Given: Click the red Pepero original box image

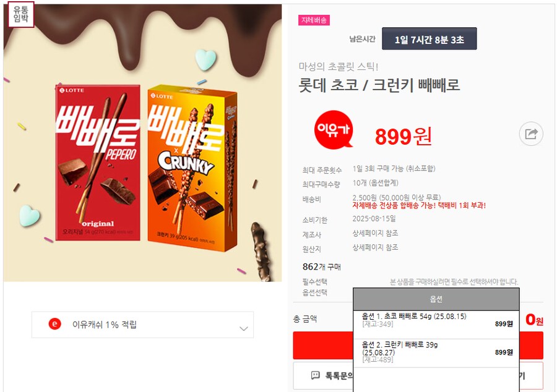Looking at the screenshot, I should pos(98,163).
